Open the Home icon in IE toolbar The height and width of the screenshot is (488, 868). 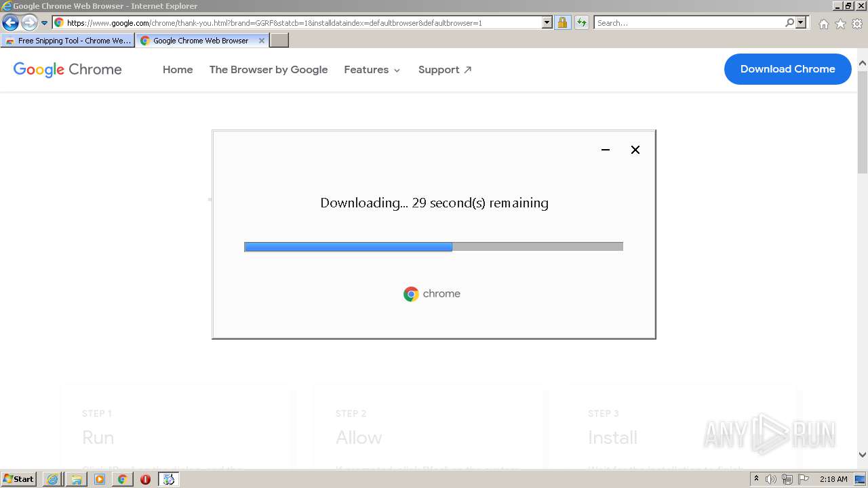(823, 24)
